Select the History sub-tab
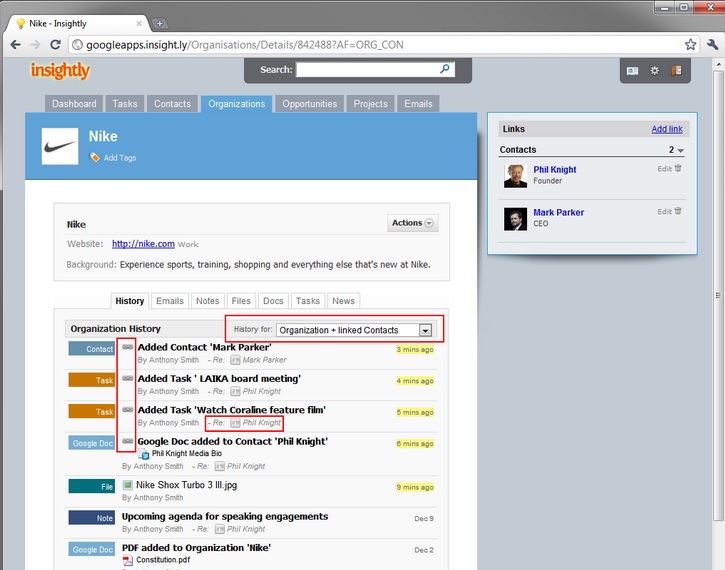 pyautogui.click(x=129, y=301)
